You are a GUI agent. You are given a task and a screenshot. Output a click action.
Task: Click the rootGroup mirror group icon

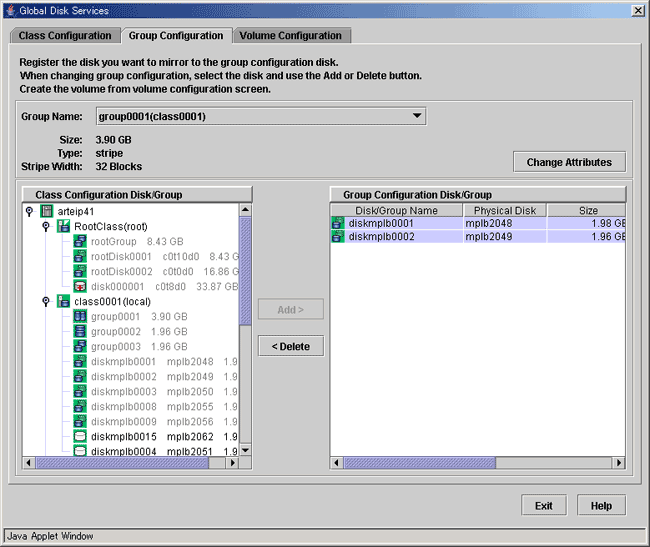click(x=80, y=241)
